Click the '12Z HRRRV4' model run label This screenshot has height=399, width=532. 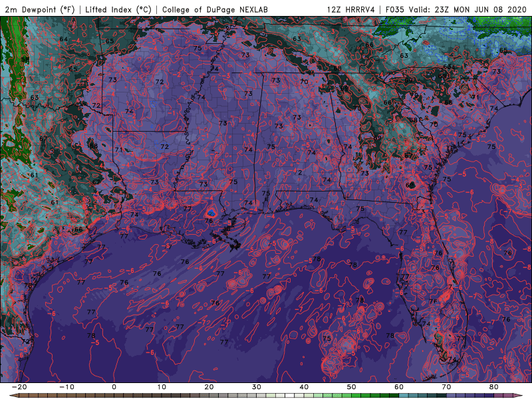pos(351,9)
